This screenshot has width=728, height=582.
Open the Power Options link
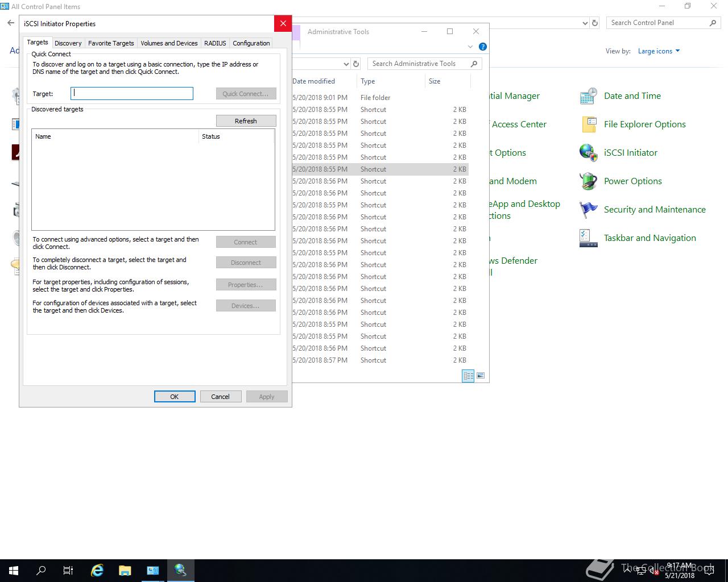pyautogui.click(x=633, y=181)
